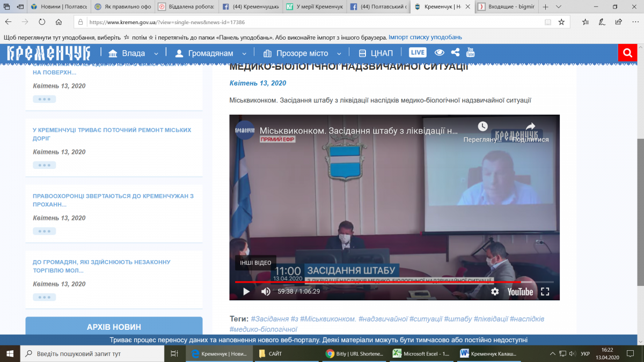Open YouTube player settings gear
Viewport: 644px width, 362px height.
(x=495, y=292)
